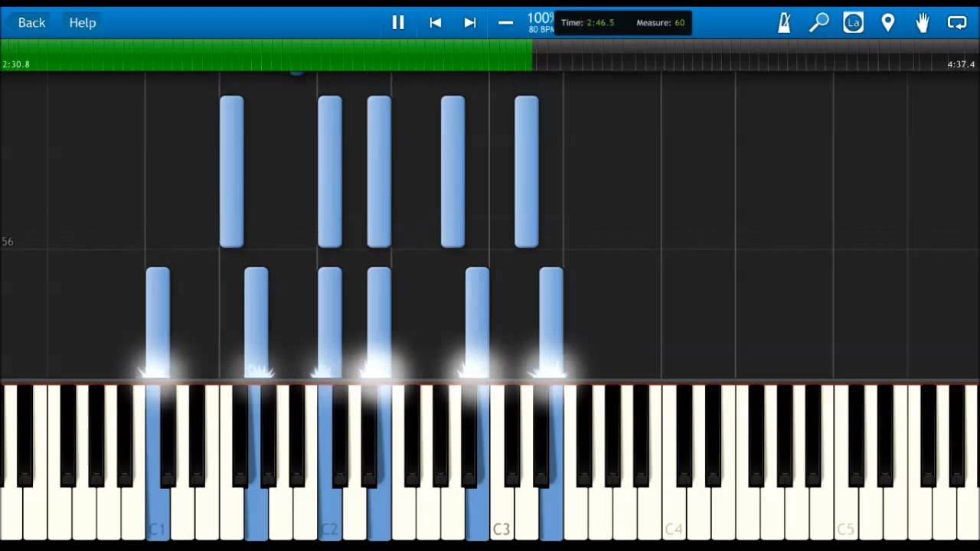Viewport: 980px width, 551px height.
Task: Click the 100% 80 BPM speed readout
Action: coord(540,23)
